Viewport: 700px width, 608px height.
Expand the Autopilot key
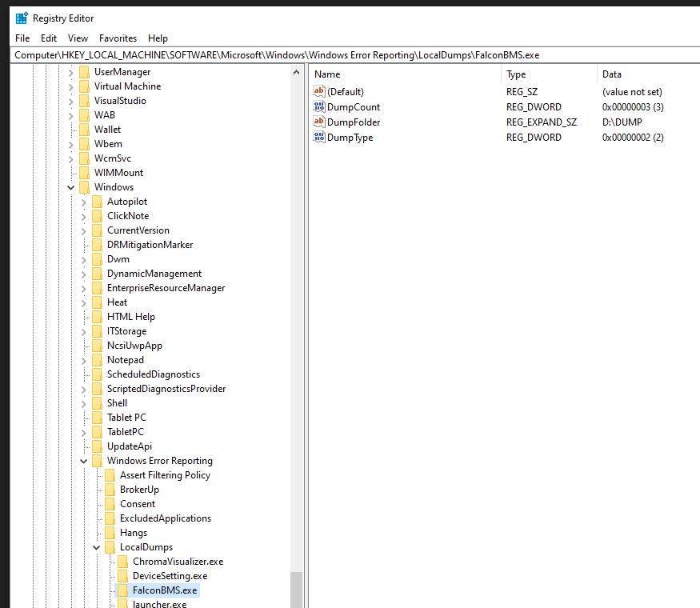tap(83, 202)
